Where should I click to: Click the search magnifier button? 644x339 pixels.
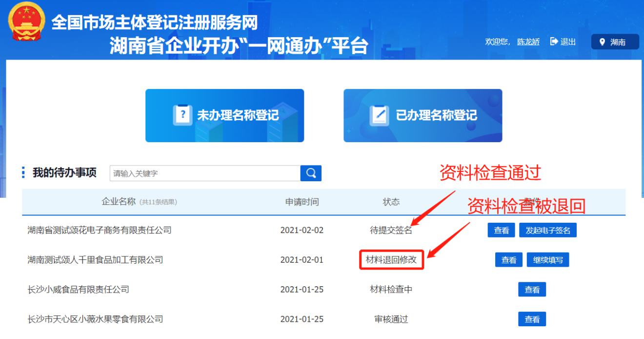311,173
